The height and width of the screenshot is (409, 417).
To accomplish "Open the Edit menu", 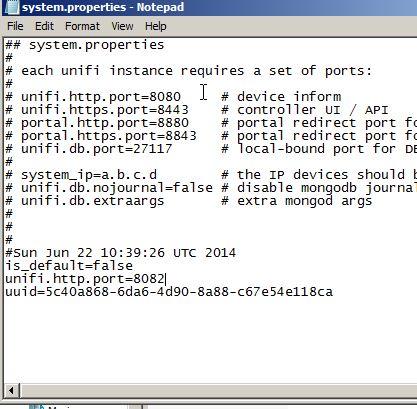I will tap(44, 26).
